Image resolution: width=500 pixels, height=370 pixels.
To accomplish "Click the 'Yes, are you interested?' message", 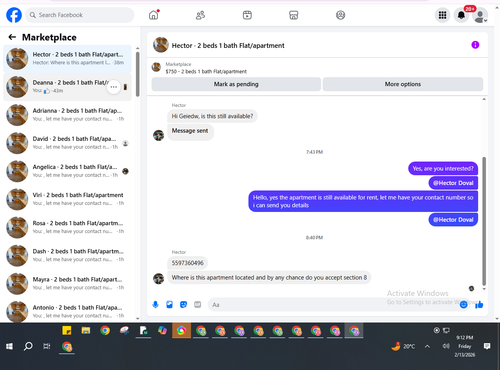I will (x=443, y=169).
